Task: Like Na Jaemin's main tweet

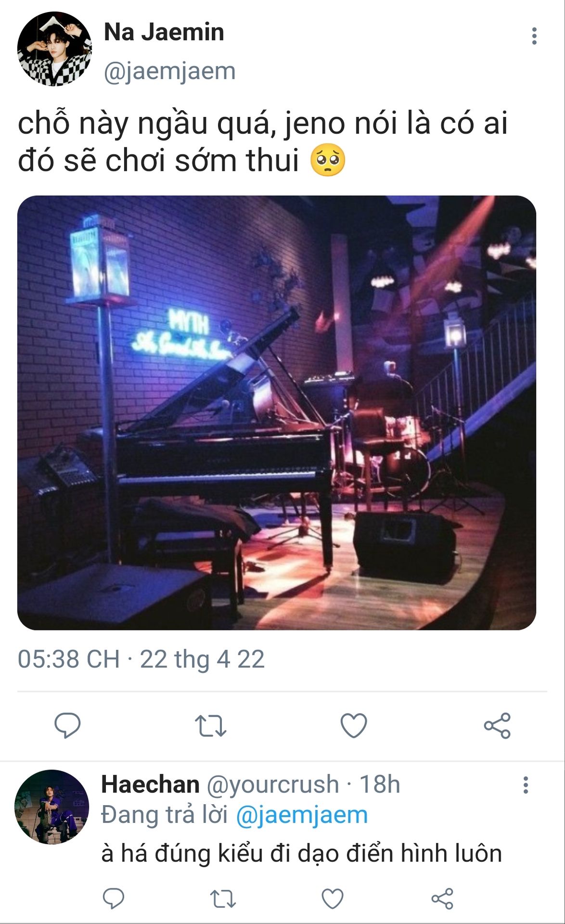Action: tap(354, 726)
